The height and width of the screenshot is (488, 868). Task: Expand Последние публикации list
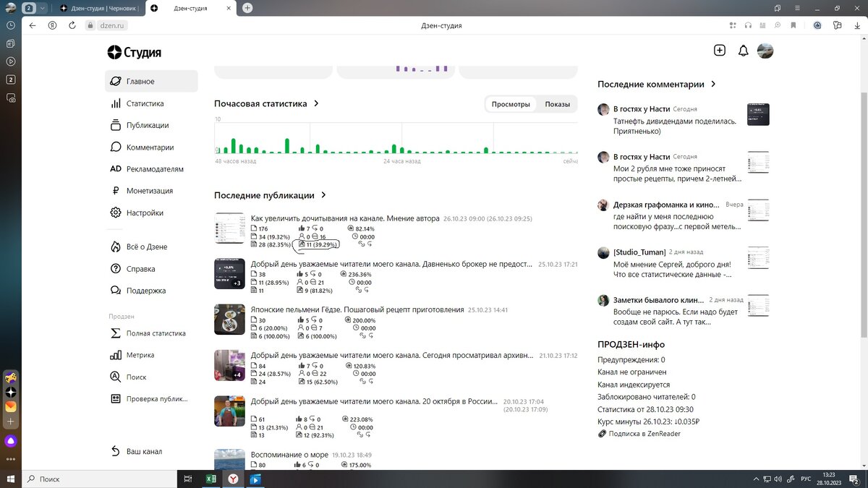pyautogui.click(x=323, y=195)
